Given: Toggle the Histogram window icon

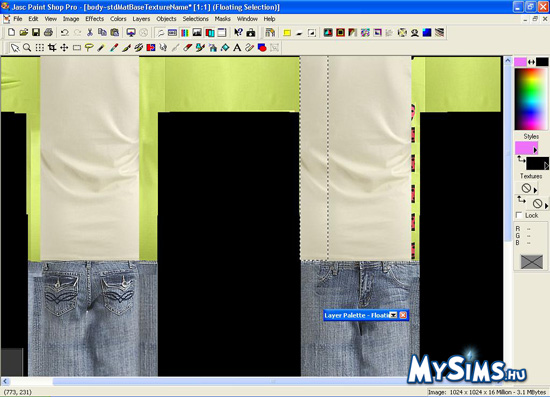Looking at the screenshot, I should coord(197,33).
